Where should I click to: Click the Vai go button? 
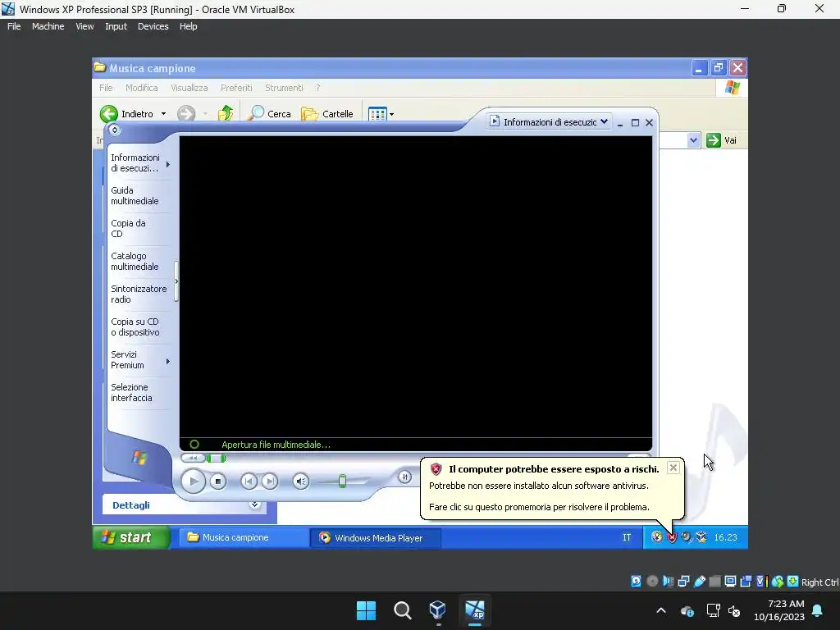point(722,140)
